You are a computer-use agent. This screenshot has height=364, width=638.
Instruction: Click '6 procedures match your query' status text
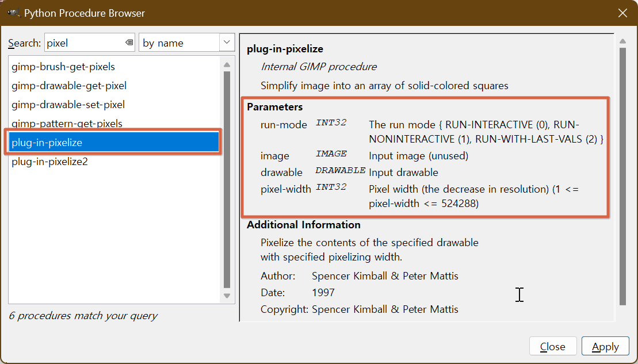click(83, 316)
